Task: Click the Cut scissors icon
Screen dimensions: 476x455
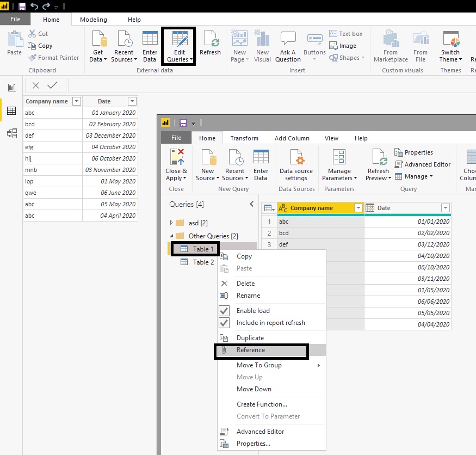Action: point(32,33)
